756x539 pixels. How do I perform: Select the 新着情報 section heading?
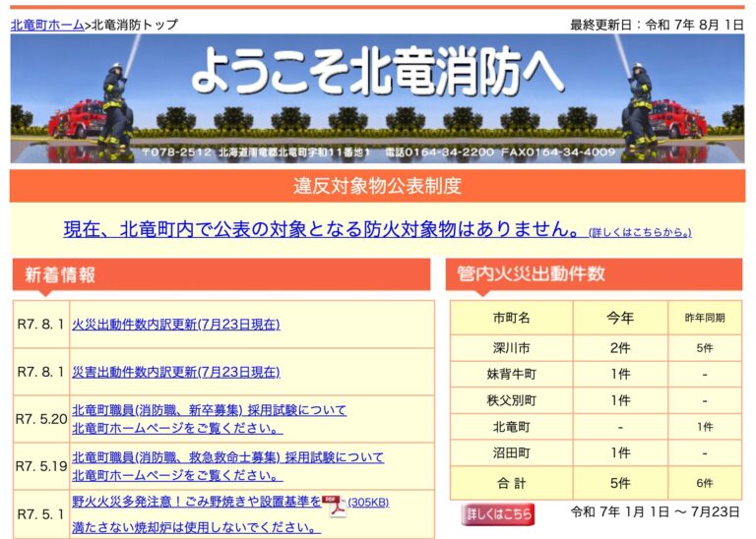[x=61, y=274]
